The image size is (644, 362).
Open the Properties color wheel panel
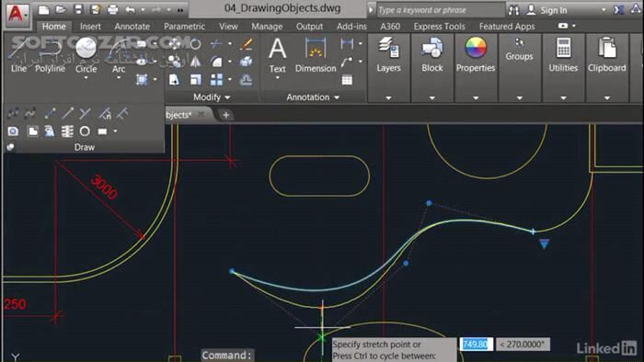click(476, 54)
